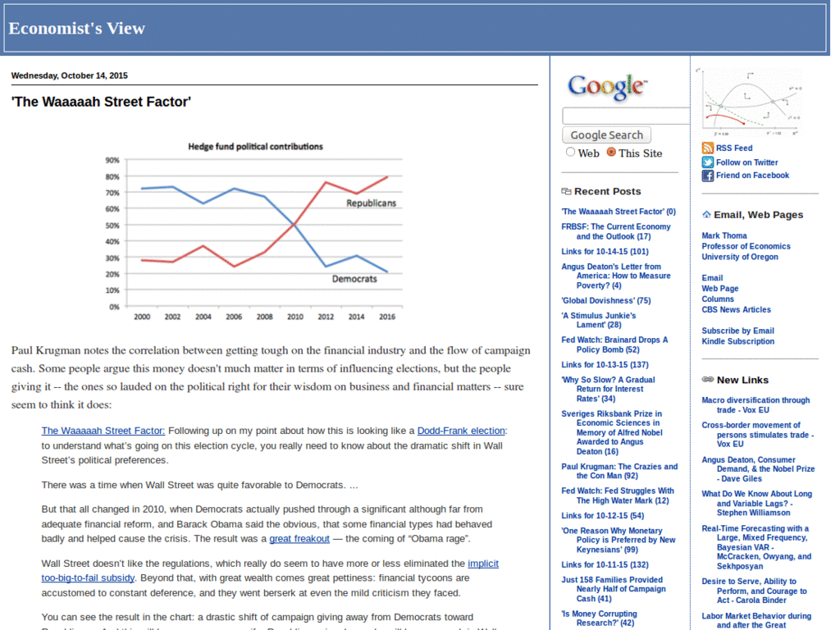
Task: Open Angus Deaton, Consumer Demand link
Action: pos(758,469)
